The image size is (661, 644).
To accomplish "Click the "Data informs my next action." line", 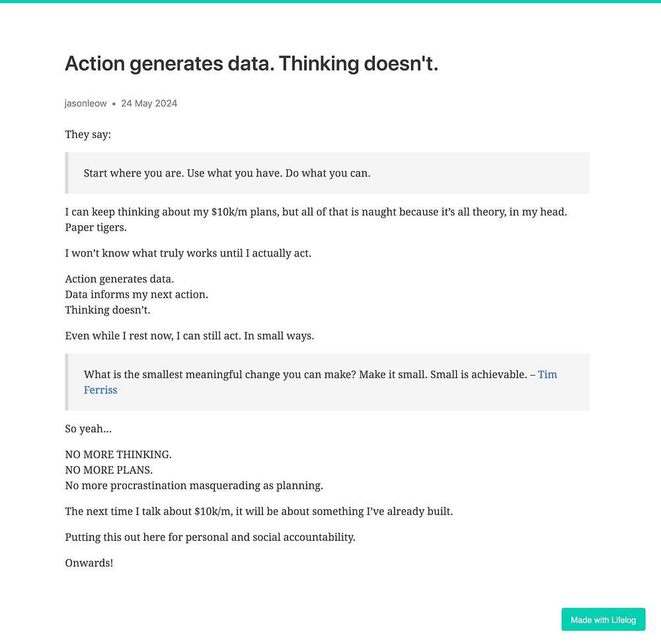I will (136, 294).
